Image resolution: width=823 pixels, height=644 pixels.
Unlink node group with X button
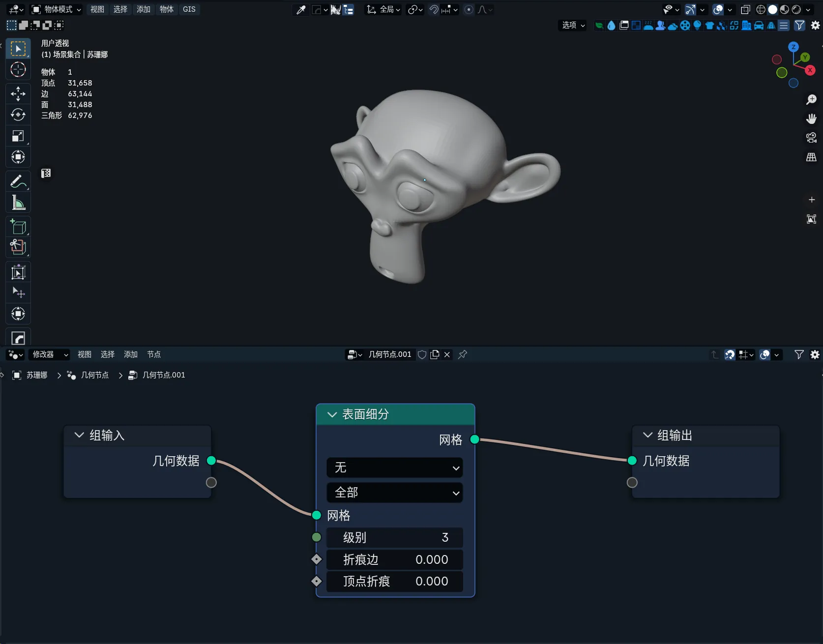[447, 354]
